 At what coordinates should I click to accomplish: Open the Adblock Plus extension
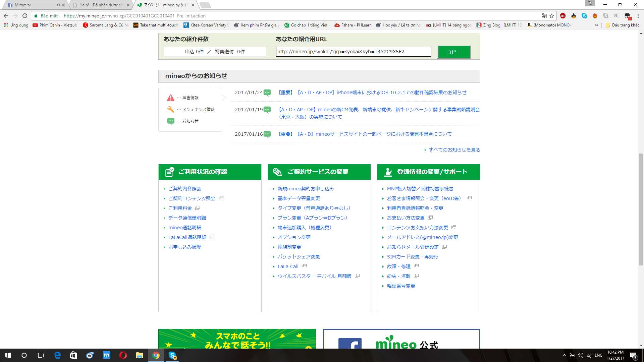563,16
